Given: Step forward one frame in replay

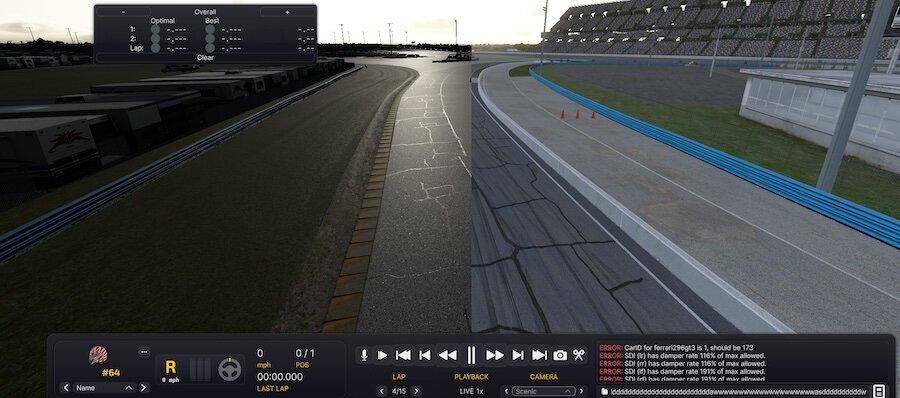Looking at the screenshot, I should (x=518, y=355).
